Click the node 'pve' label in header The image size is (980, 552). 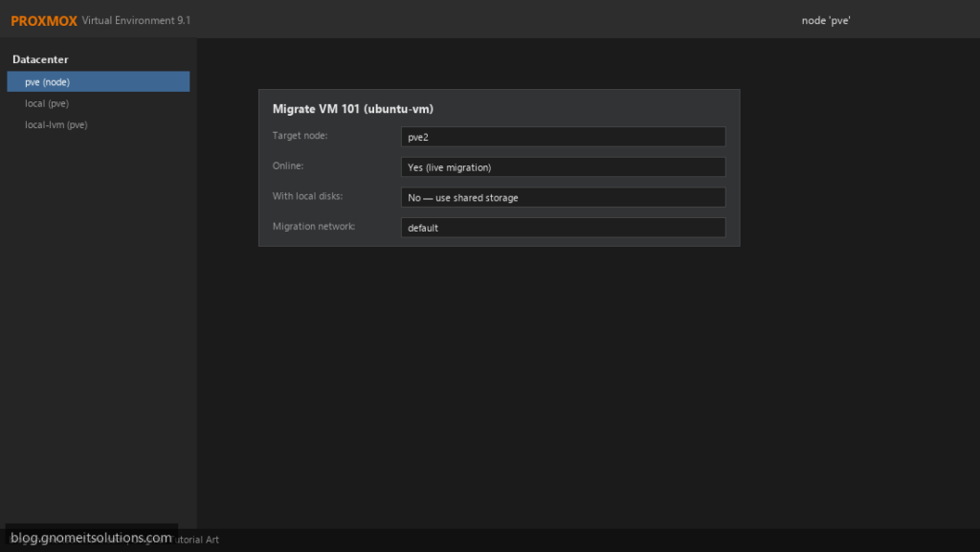coord(826,21)
